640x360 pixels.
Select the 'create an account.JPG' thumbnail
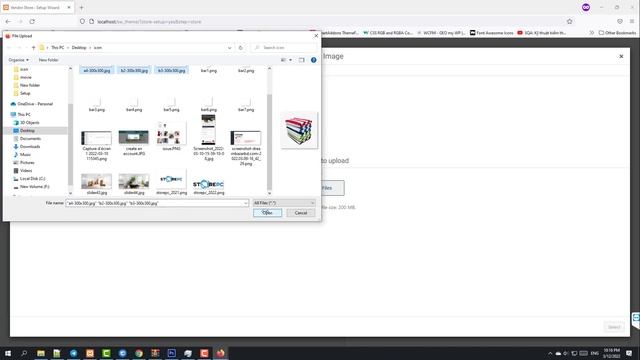(x=134, y=138)
